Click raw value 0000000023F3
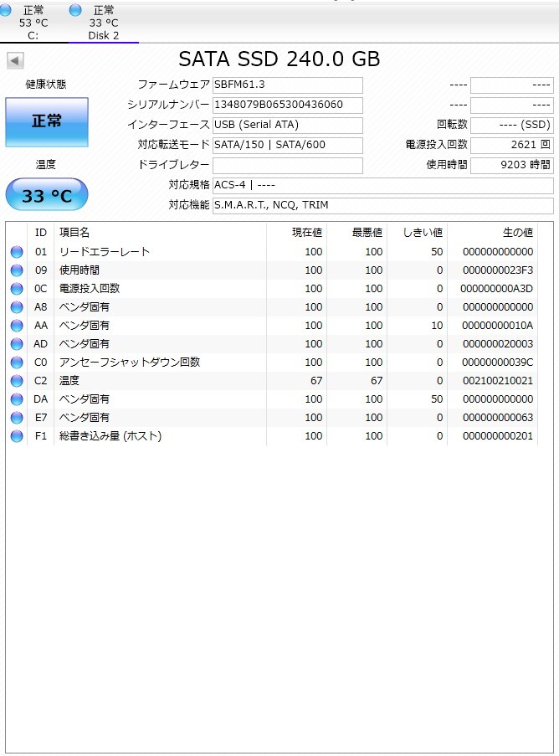Viewport: 559px width, 756px height. (498, 270)
